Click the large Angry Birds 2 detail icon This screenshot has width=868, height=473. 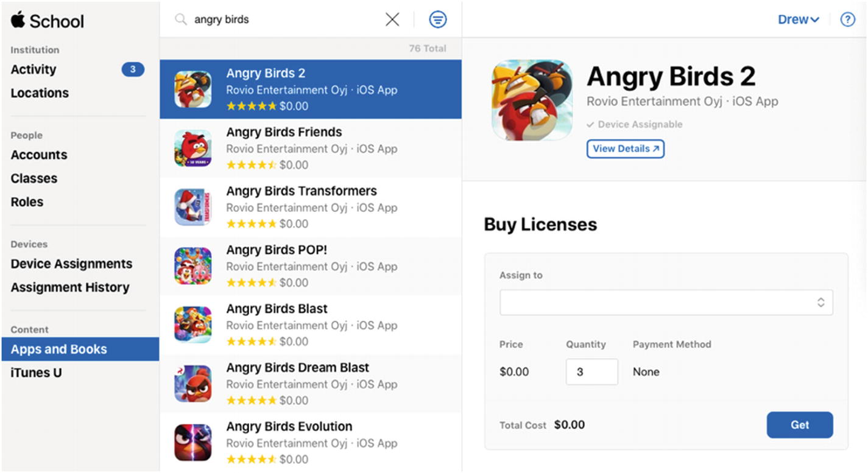tap(532, 100)
